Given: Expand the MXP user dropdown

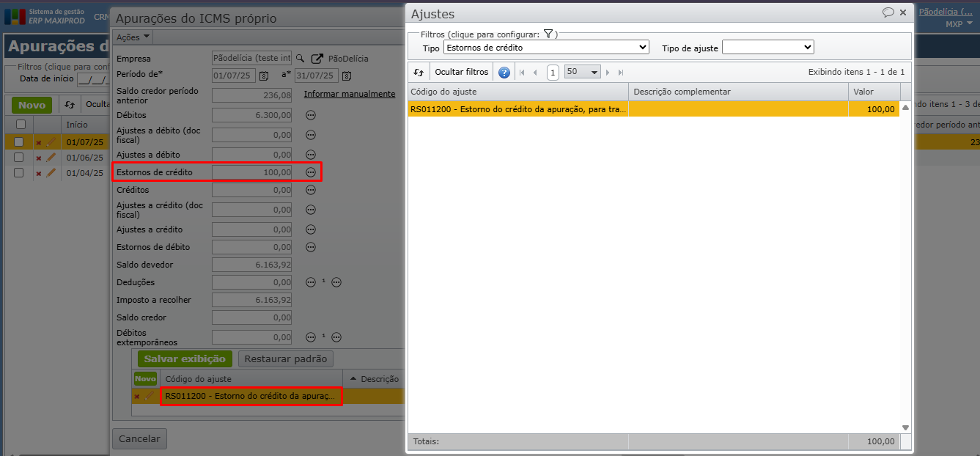Looking at the screenshot, I should (x=958, y=24).
